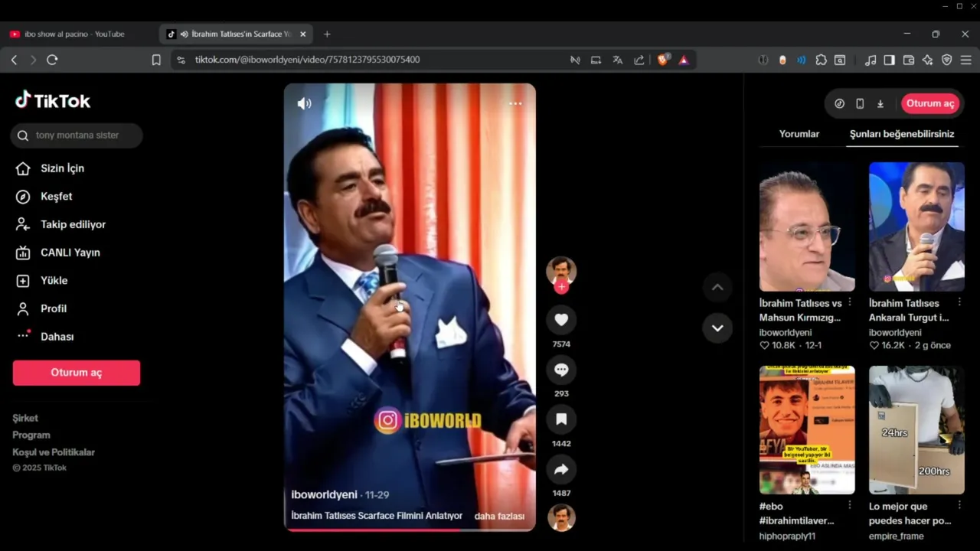980x551 pixels.
Task: Open the extensions puzzle icon
Action: point(822,60)
